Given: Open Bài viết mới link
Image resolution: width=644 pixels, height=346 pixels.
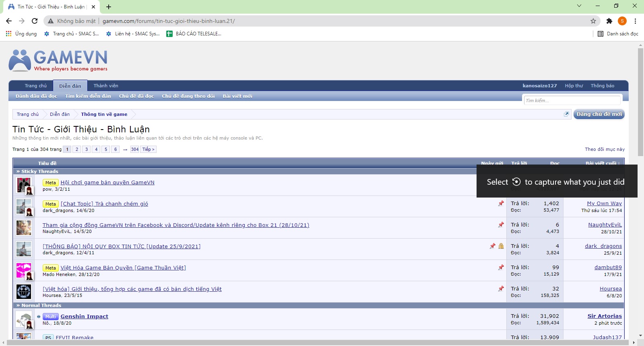Looking at the screenshot, I should tap(237, 96).
